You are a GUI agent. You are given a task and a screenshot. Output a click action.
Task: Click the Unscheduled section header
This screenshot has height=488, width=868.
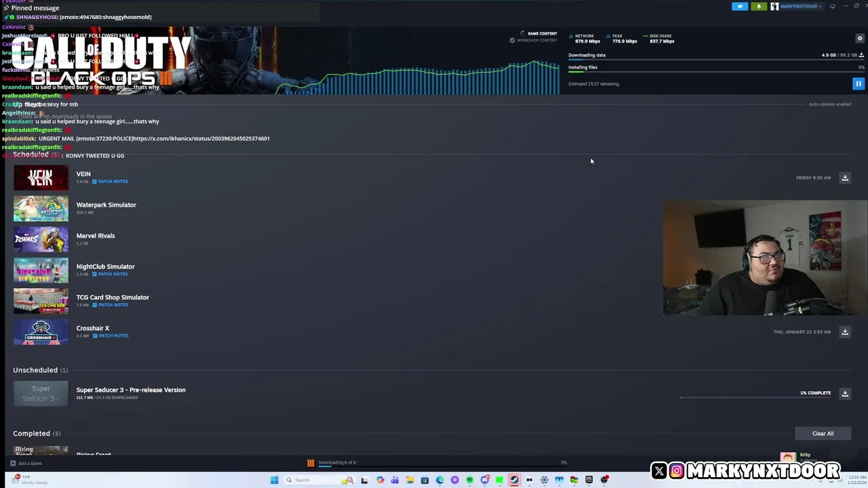(40, 370)
